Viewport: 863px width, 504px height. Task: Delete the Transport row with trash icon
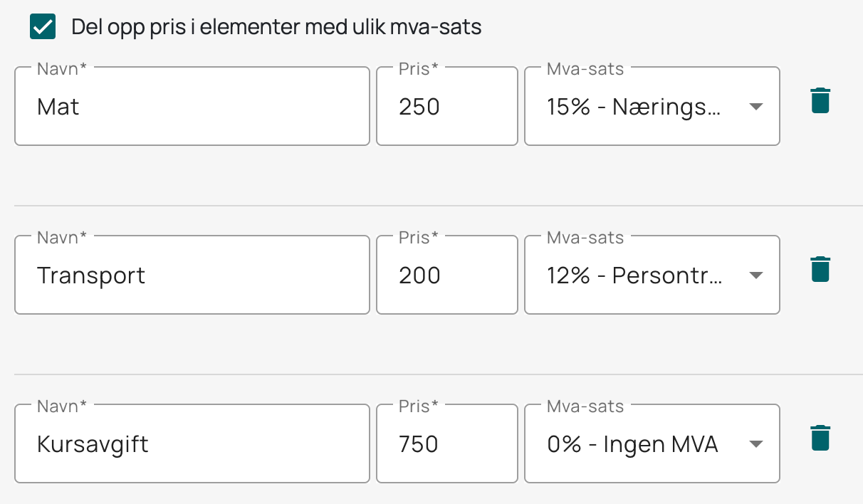tap(820, 269)
